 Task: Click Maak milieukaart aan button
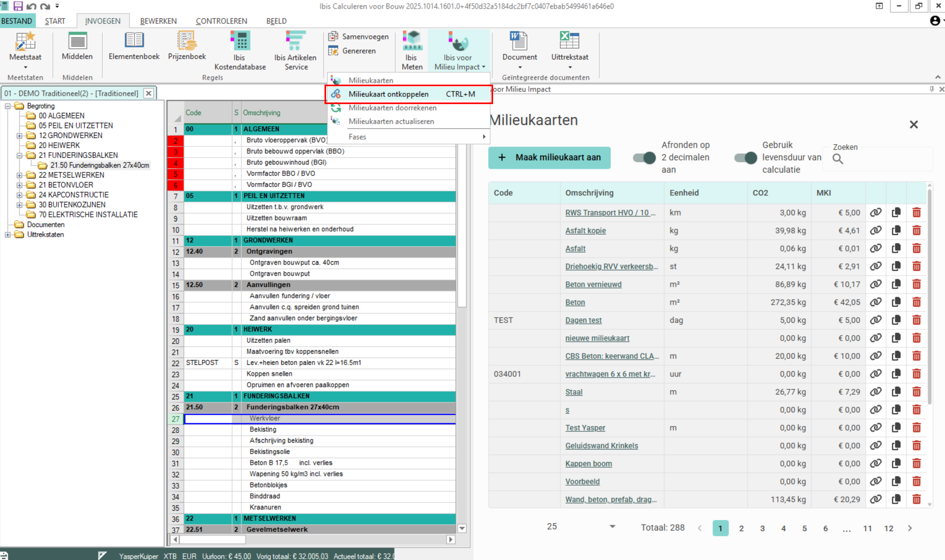coord(549,157)
